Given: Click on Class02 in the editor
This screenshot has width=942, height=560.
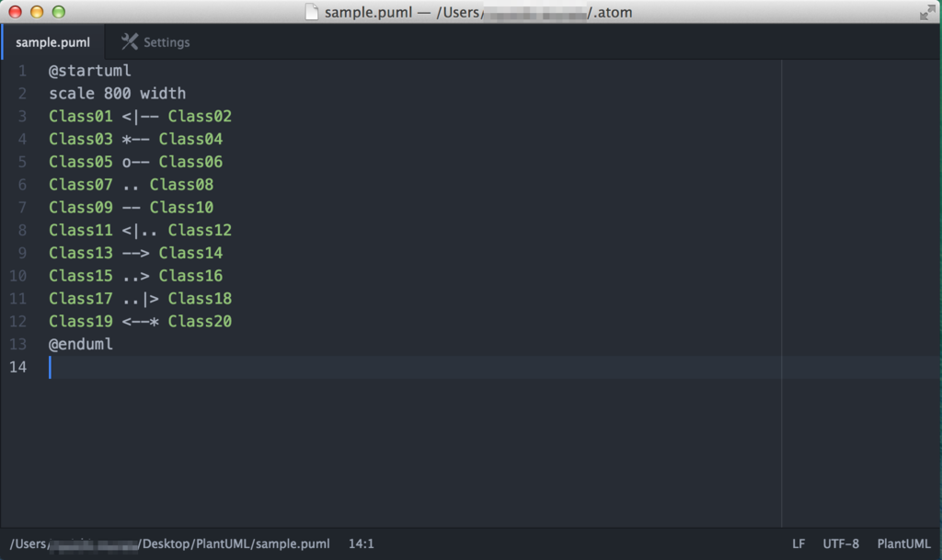Looking at the screenshot, I should pyautogui.click(x=200, y=117).
